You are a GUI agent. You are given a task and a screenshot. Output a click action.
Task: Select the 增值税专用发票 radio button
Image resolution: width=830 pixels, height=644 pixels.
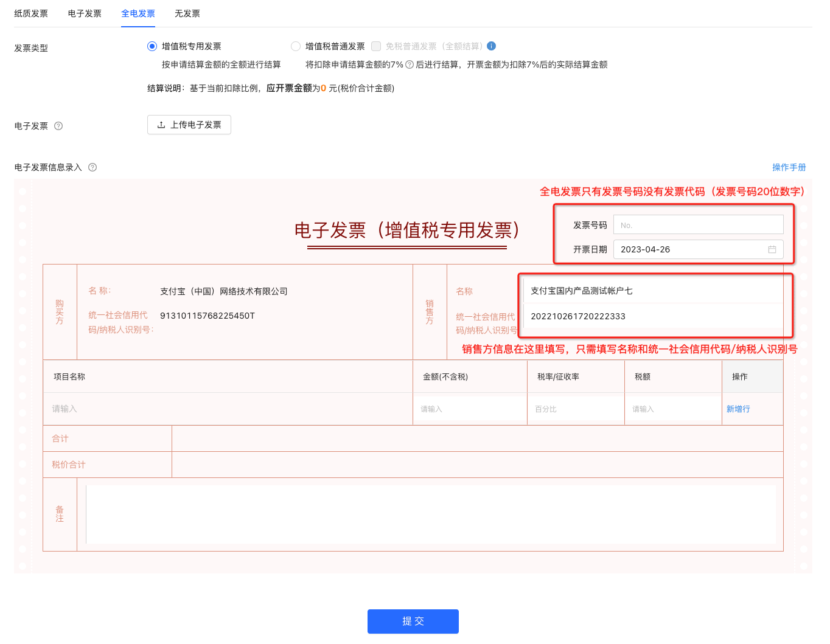[152, 46]
